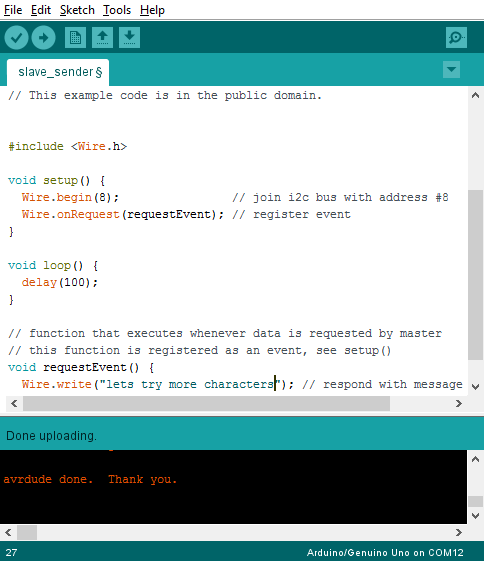Click the console horizontal scrollbar thumb
The height and width of the screenshot is (561, 484).
[x=27, y=532]
